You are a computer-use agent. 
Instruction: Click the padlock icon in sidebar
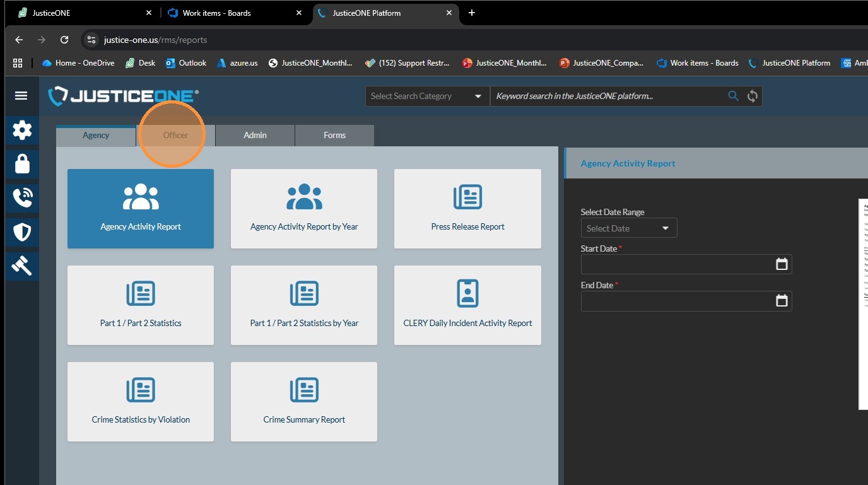(22, 164)
